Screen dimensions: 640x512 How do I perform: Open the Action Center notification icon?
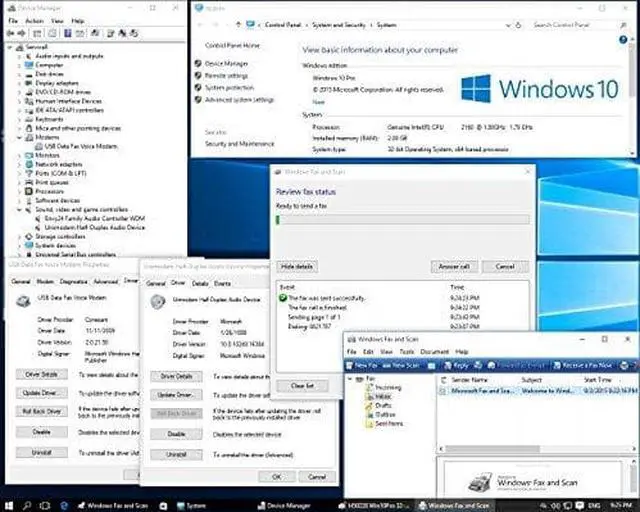pyautogui.click(x=580, y=506)
